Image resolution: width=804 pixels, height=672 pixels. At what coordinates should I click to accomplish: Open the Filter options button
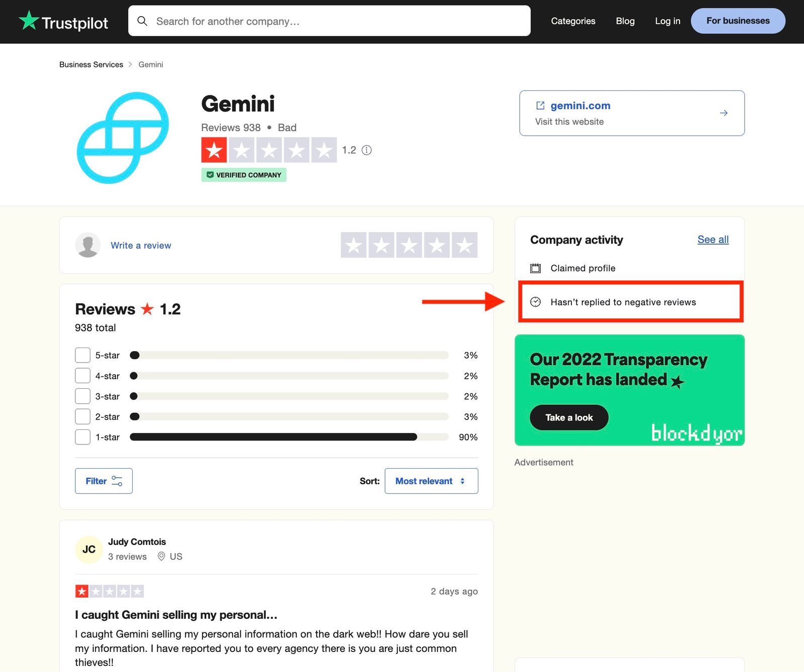click(104, 481)
